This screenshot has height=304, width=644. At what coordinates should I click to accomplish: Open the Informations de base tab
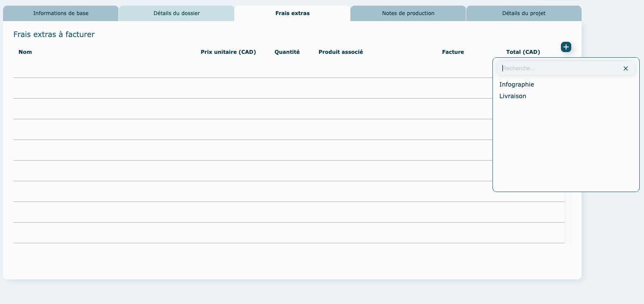(61, 13)
